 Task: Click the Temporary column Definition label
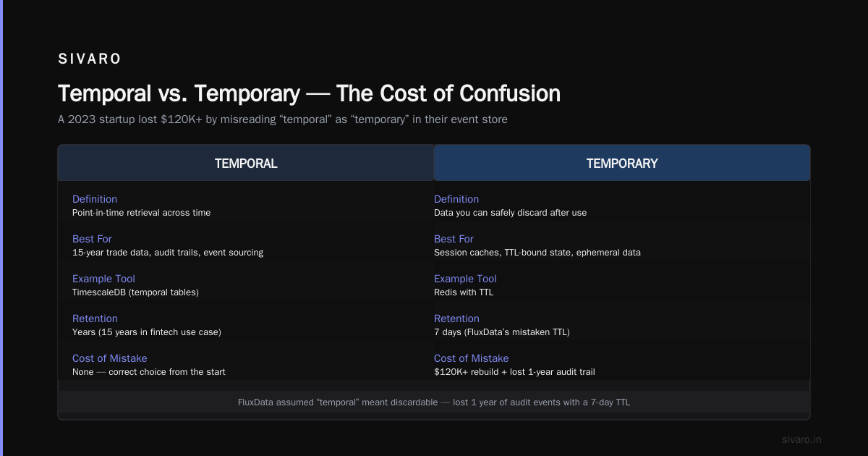point(456,199)
